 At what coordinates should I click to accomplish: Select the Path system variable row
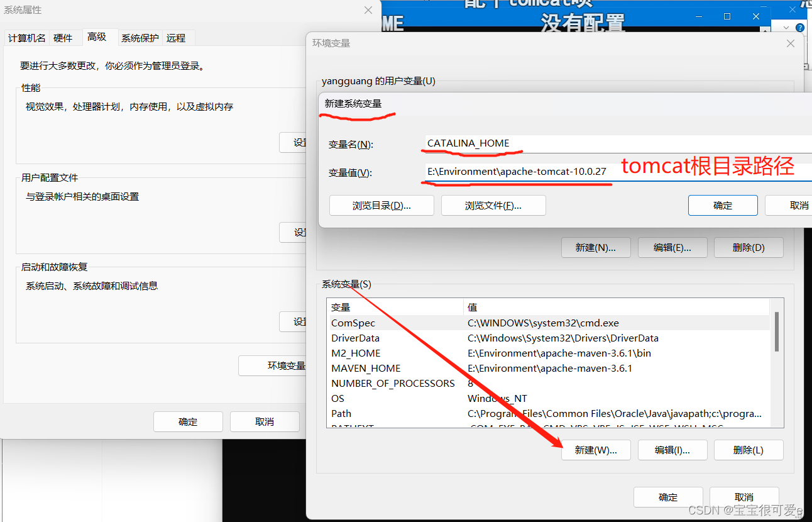click(548, 413)
